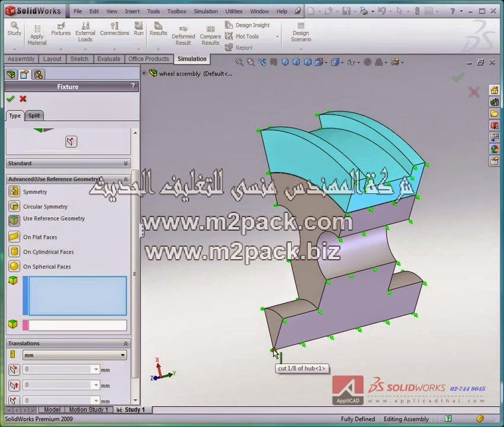Switch to the Evaluate tab
The height and width of the screenshot is (427, 504).
tap(109, 59)
